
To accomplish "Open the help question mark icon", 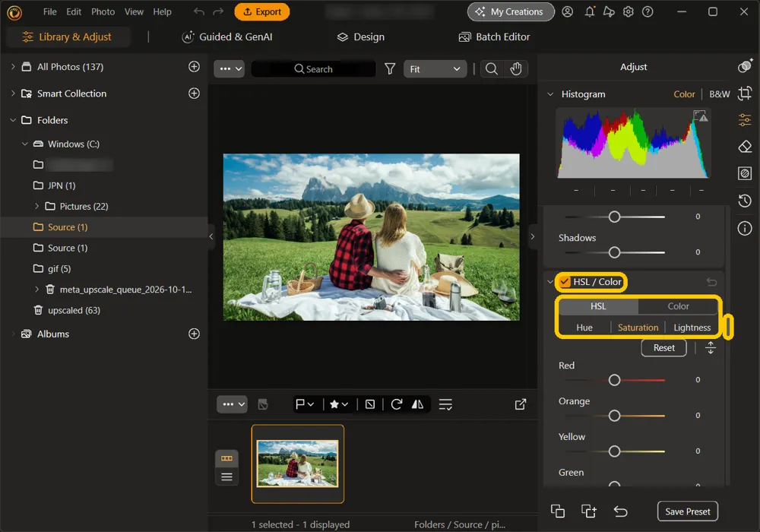I will click(648, 11).
